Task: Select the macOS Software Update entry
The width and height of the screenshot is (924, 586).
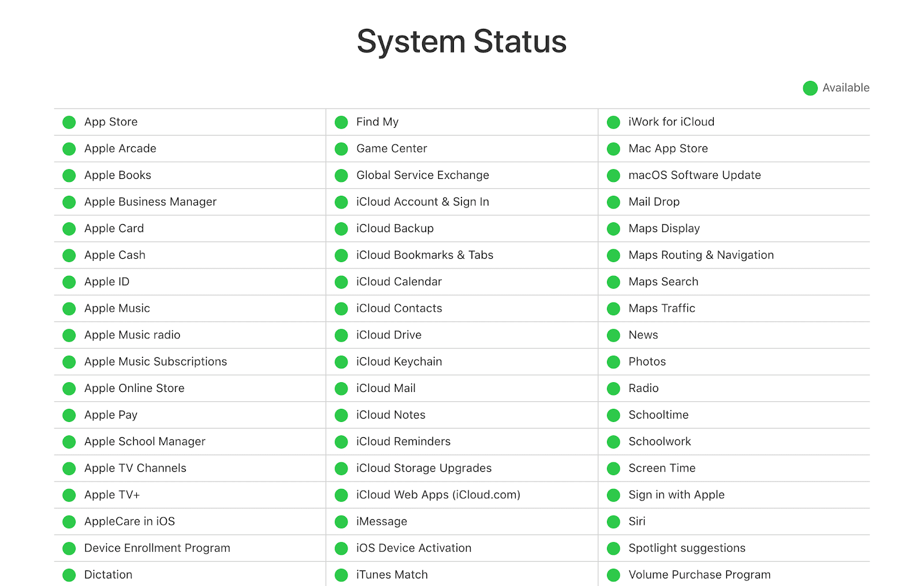Action: [x=694, y=175]
